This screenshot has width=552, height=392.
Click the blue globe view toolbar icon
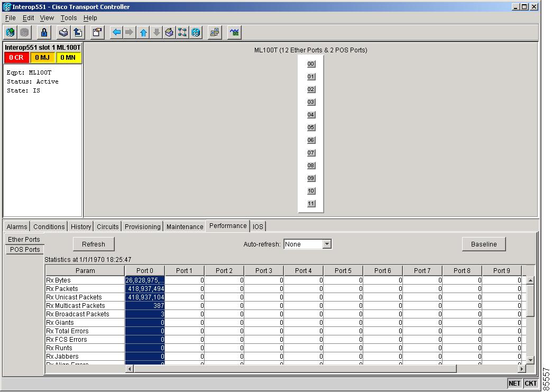tap(196, 32)
